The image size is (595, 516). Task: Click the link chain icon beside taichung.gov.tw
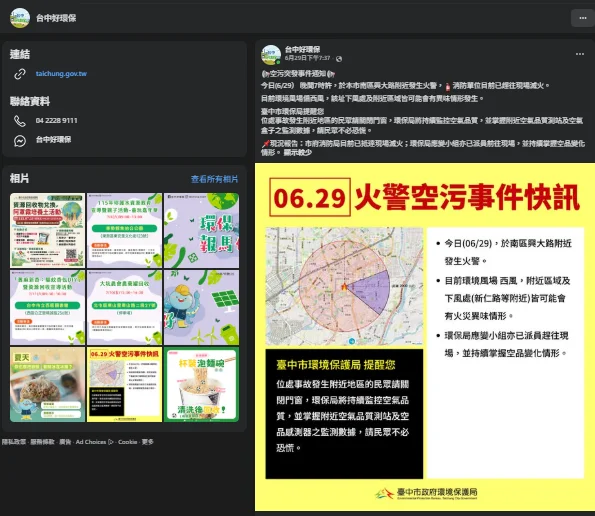point(20,74)
